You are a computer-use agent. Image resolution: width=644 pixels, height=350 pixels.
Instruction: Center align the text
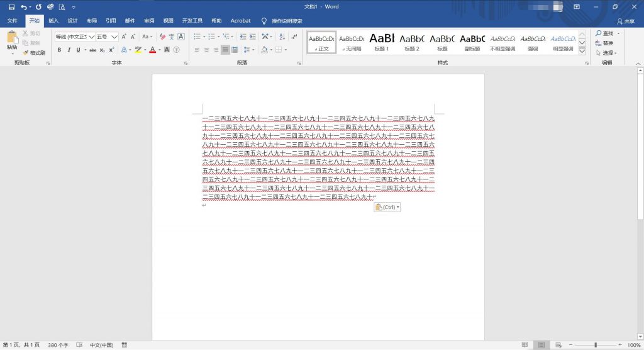click(206, 50)
